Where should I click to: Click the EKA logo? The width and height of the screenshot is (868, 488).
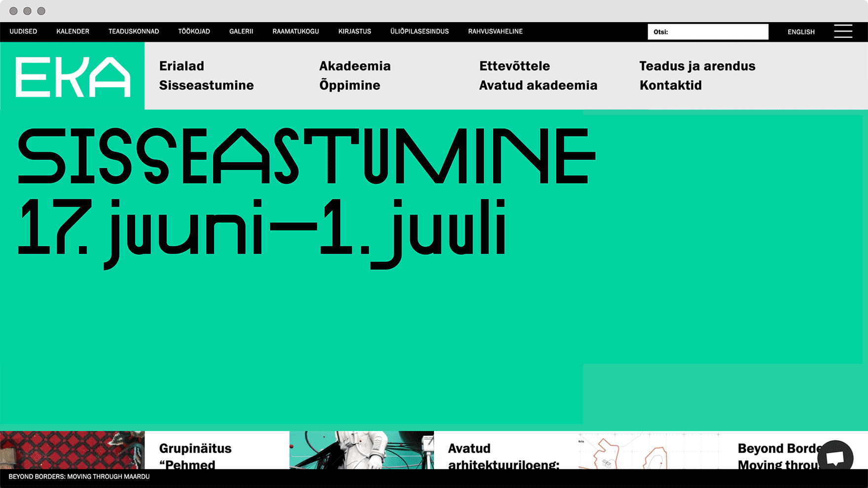(x=72, y=76)
